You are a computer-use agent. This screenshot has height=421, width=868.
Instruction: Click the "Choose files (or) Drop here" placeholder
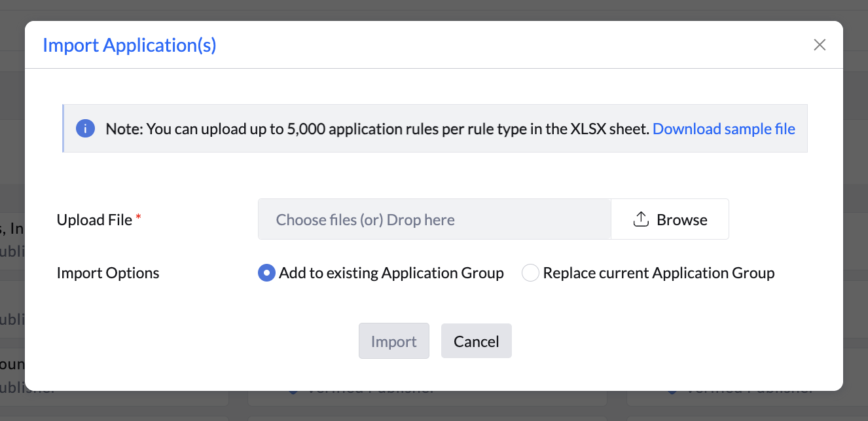365,220
